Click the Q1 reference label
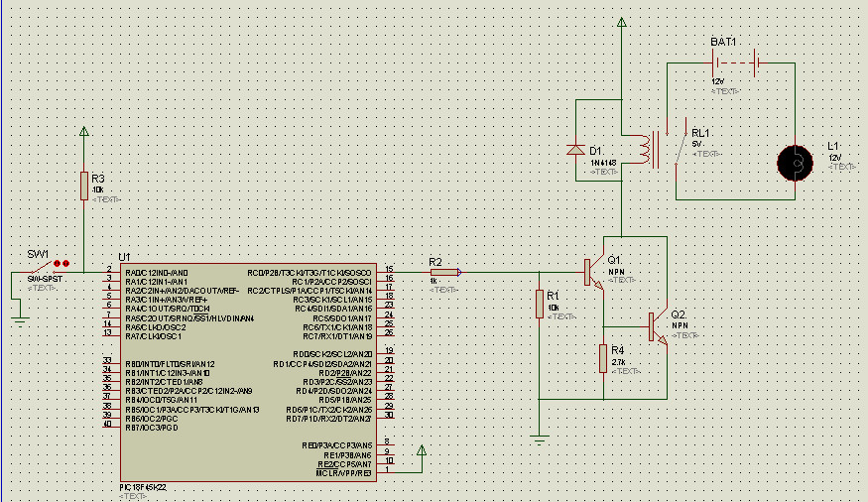 pyautogui.click(x=614, y=260)
